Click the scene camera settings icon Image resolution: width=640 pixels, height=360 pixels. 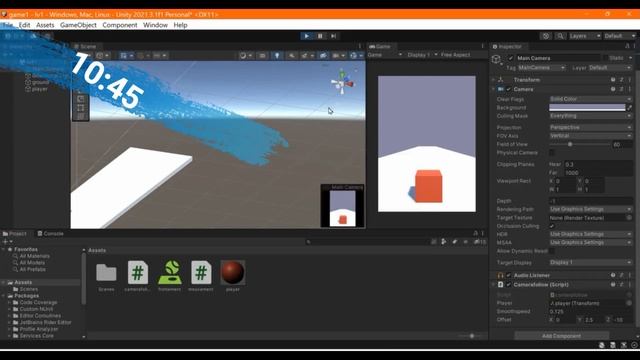[338, 56]
